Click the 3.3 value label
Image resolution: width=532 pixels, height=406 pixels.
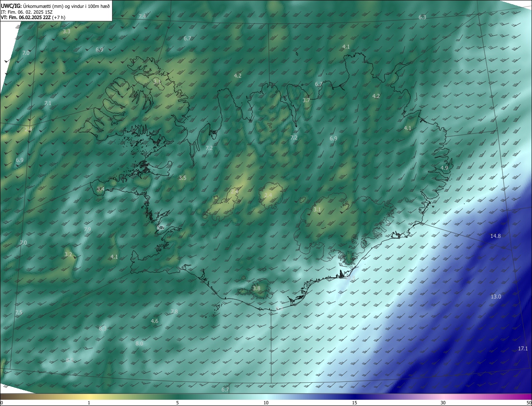click(66, 31)
